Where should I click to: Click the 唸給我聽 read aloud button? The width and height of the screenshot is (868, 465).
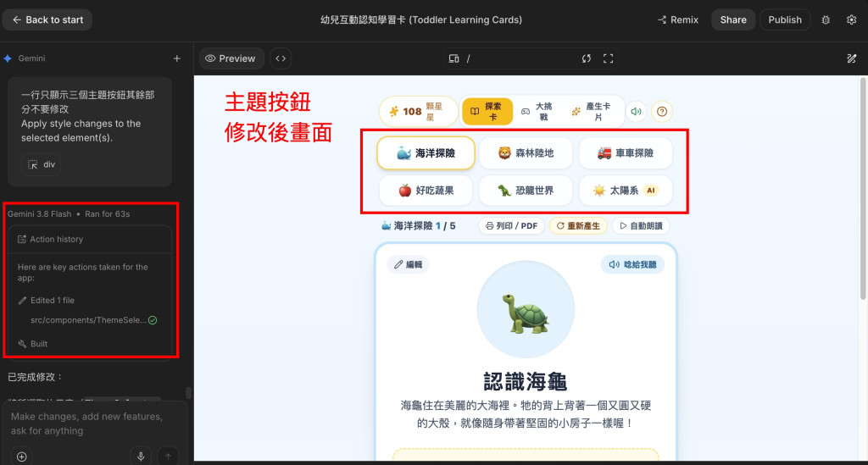click(x=632, y=265)
